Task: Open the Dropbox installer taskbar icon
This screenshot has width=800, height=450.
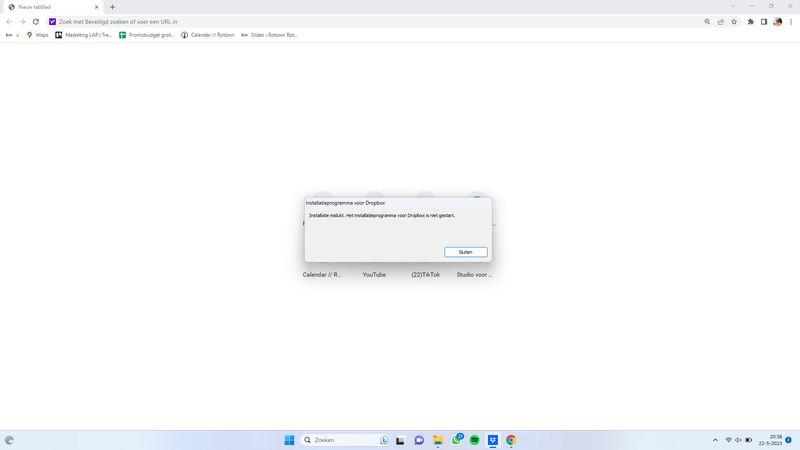Action: pyautogui.click(x=493, y=440)
